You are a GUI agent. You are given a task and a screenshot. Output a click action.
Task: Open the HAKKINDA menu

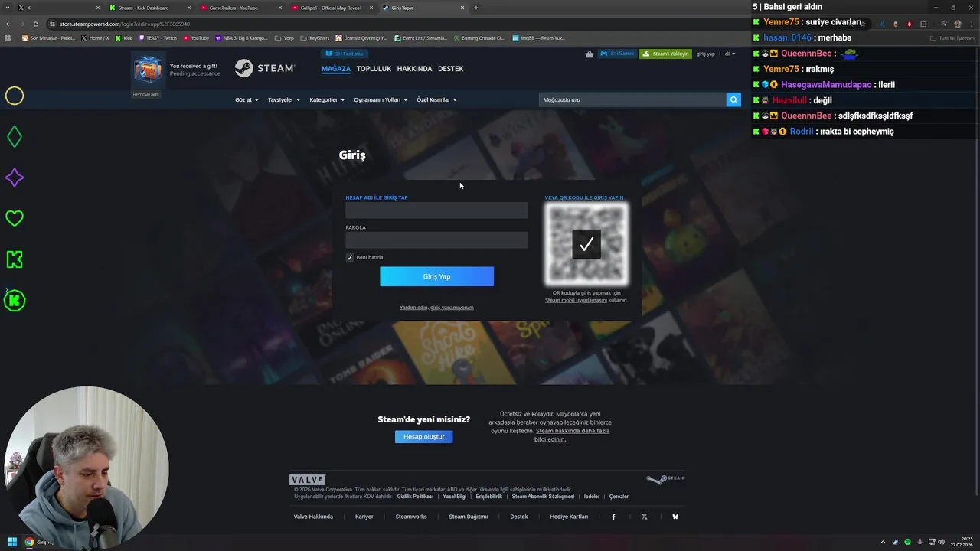pos(414,69)
